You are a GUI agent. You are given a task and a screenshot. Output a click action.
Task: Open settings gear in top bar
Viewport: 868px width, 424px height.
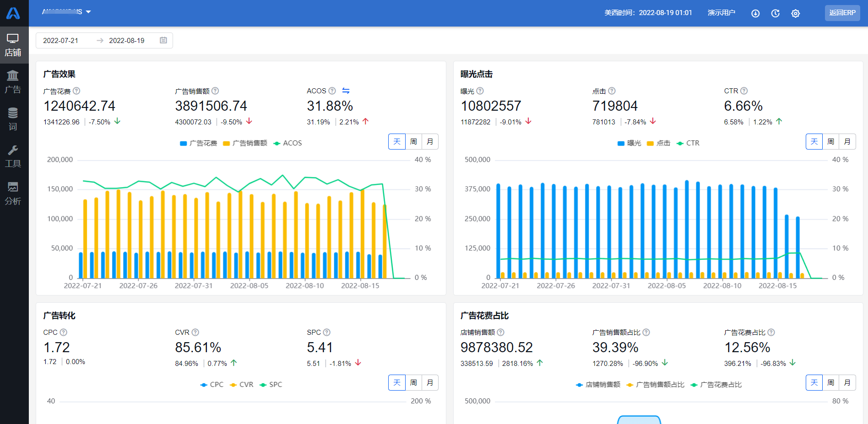pyautogui.click(x=796, y=13)
